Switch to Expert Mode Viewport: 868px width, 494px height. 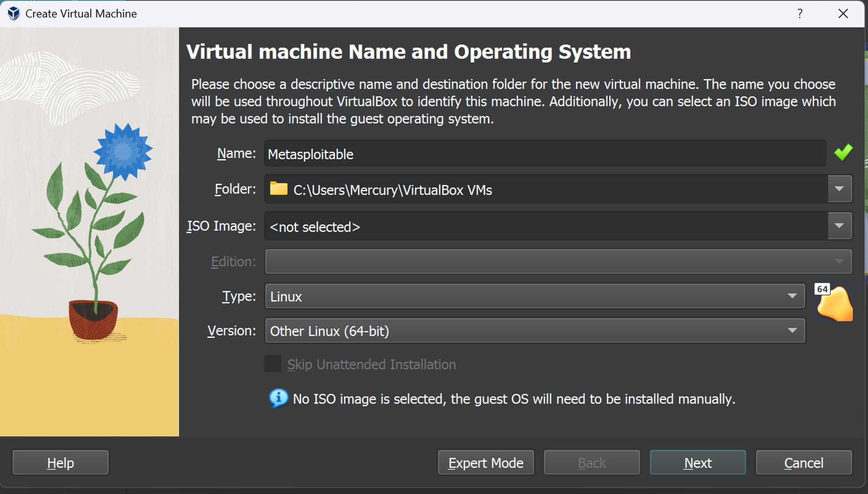click(486, 463)
